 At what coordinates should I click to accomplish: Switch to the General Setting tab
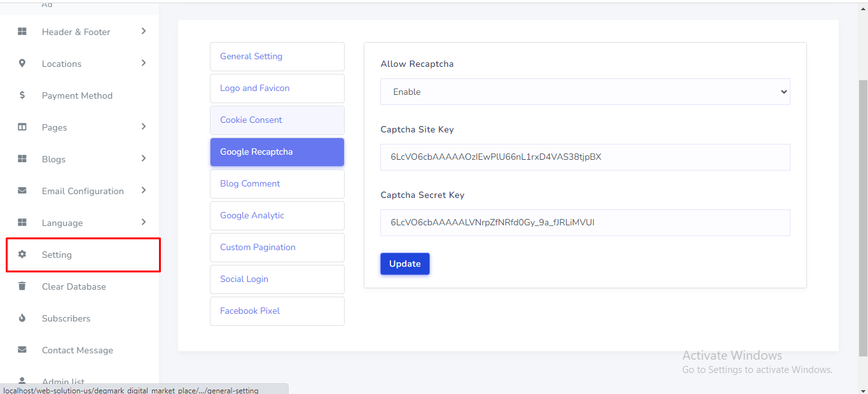pyautogui.click(x=277, y=57)
